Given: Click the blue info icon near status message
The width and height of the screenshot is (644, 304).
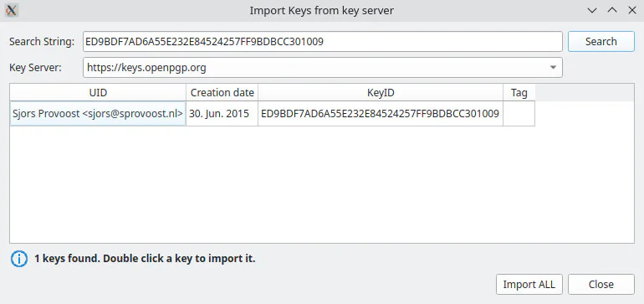Looking at the screenshot, I should tap(19, 259).
